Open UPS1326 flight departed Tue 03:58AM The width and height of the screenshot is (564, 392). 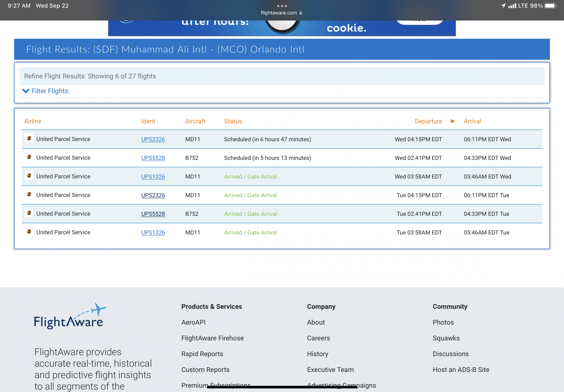tap(153, 232)
